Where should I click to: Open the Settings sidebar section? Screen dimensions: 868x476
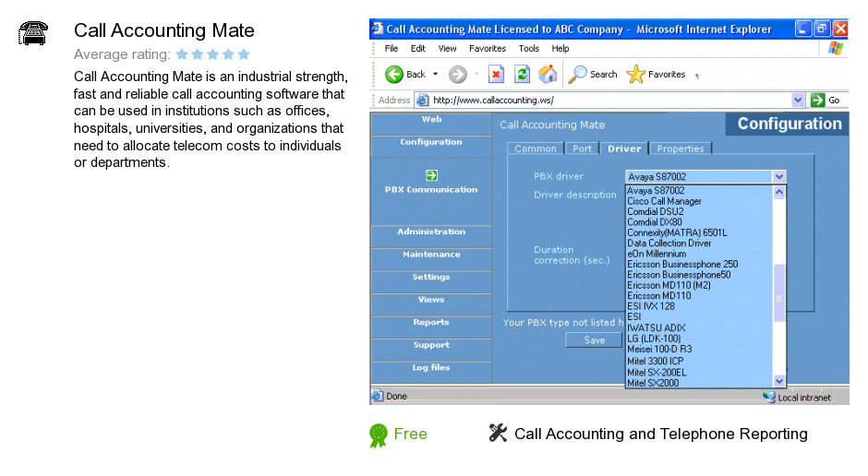click(431, 280)
